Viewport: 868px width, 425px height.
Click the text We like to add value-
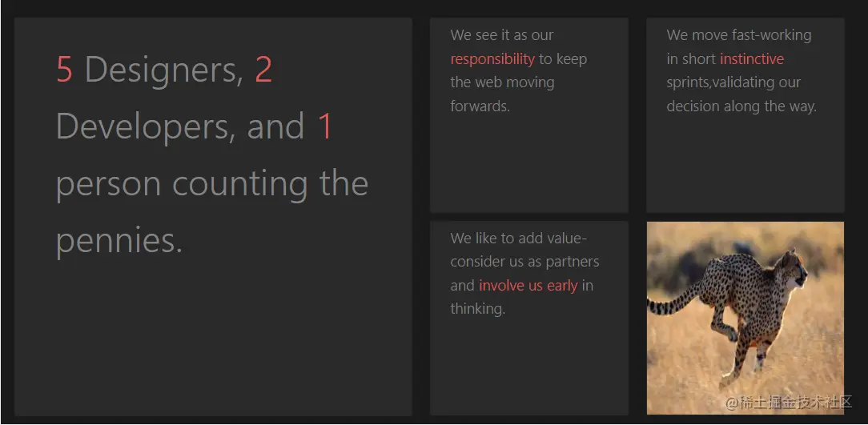[x=519, y=239]
